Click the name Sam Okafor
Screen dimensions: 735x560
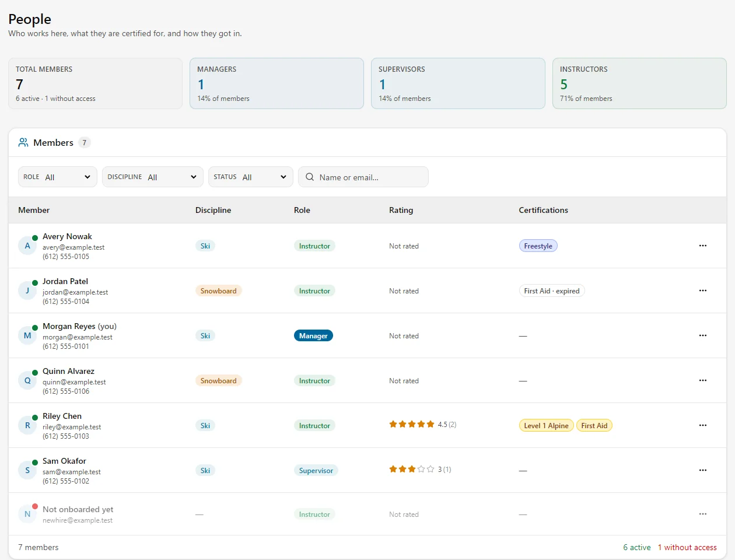[x=64, y=461]
